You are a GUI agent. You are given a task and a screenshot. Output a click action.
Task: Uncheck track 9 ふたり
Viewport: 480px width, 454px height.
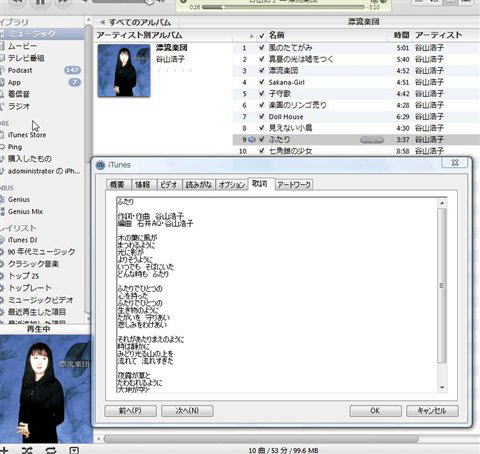(x=262, y=139)
